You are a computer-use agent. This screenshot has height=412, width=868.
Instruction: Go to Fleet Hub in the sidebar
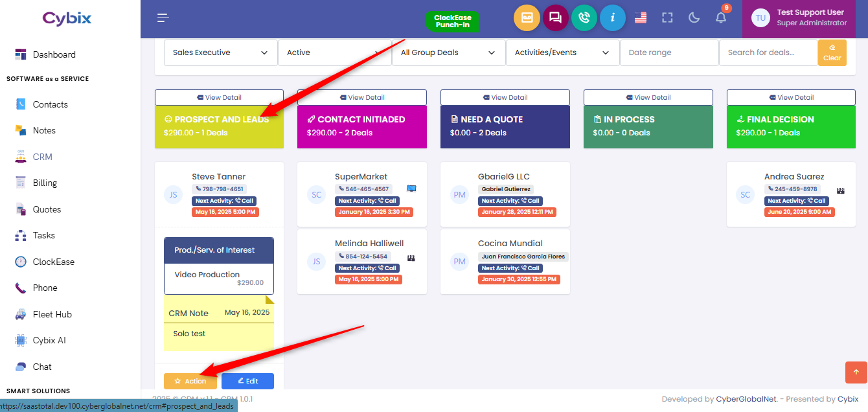(x=52, y=314)
